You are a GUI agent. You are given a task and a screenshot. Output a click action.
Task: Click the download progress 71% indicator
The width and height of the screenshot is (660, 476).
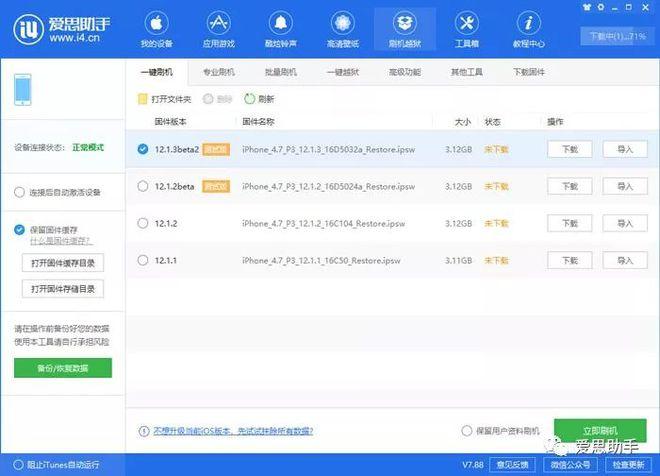(617, 36)
